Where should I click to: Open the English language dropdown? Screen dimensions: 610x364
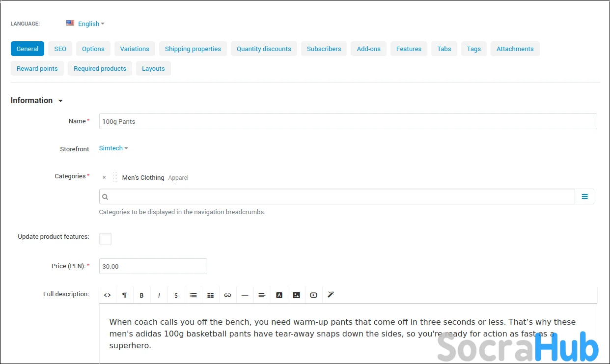91,24
